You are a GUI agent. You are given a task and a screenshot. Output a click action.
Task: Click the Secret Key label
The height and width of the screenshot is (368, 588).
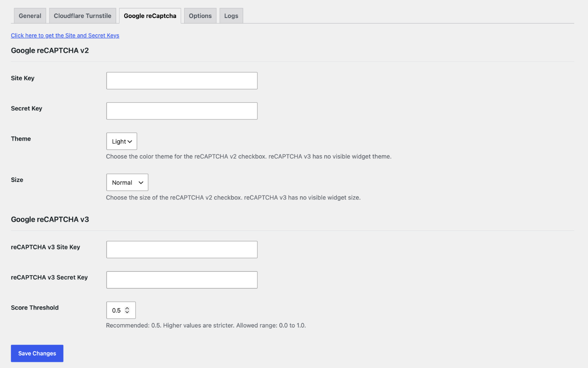(27, 108)
